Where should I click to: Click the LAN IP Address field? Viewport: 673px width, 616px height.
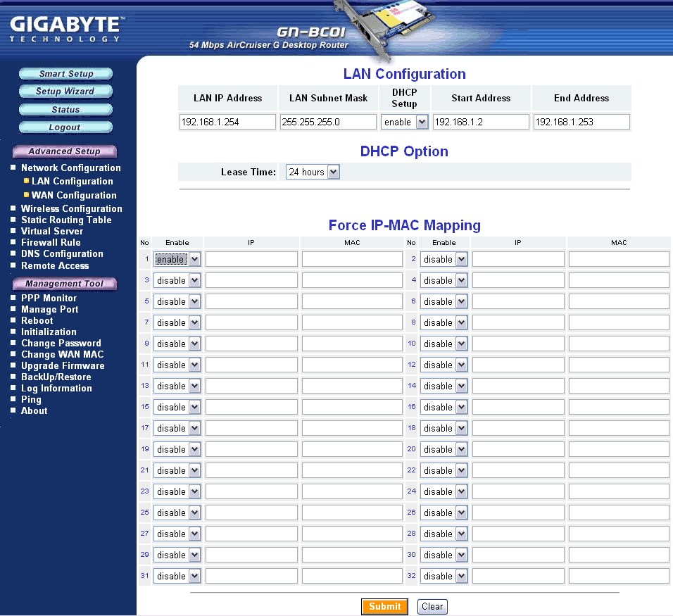click(227, 122)
